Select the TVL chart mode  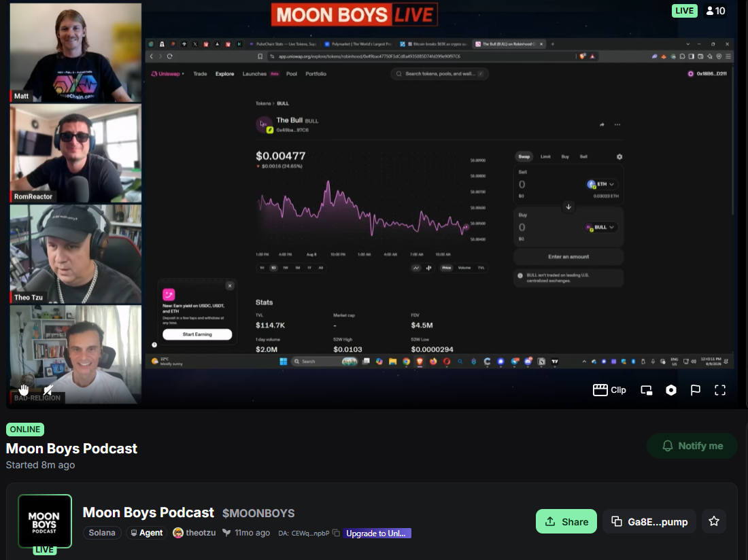click(x=481, y=268)
